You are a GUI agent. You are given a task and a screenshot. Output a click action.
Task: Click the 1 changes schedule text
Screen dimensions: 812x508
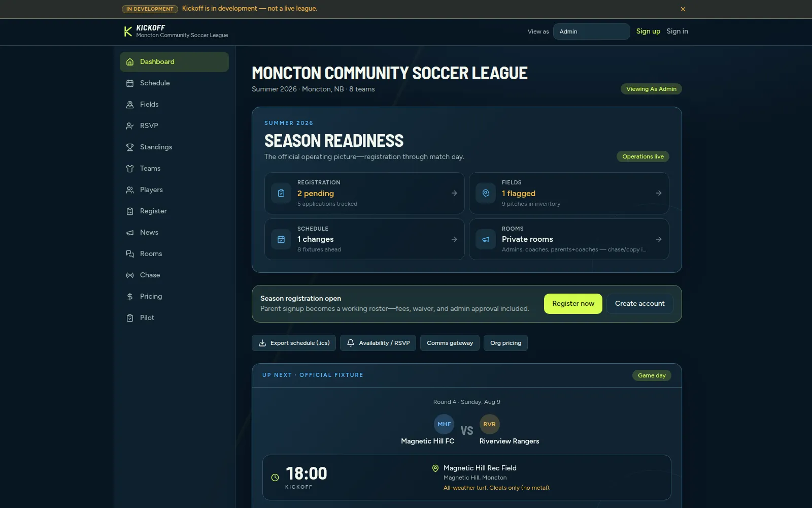click(x=316, y=239)
